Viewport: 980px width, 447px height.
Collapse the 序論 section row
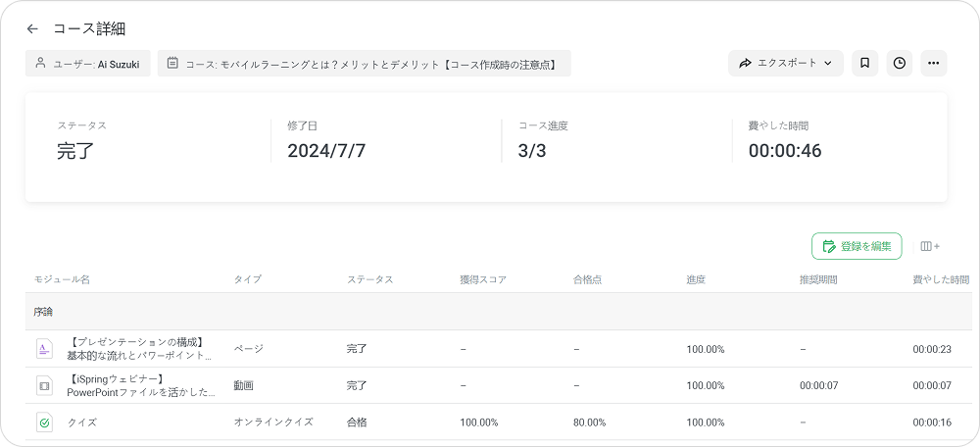44,312
